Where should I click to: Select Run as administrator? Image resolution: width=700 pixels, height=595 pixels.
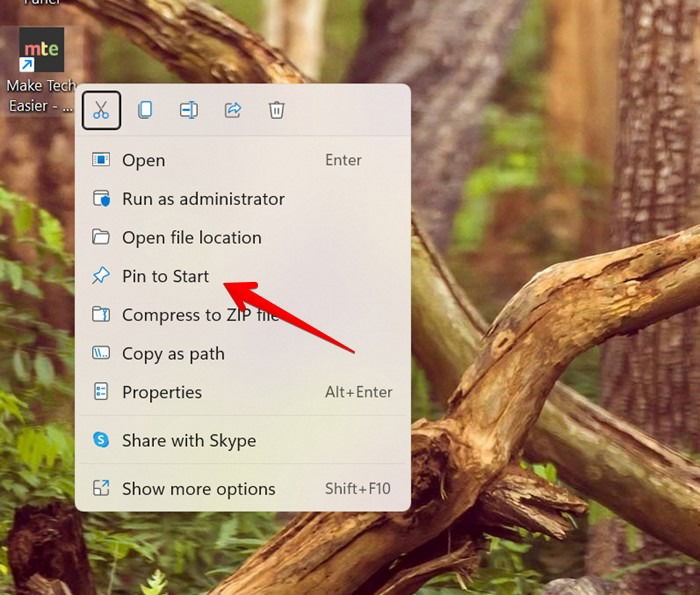(x=243, y=199)
